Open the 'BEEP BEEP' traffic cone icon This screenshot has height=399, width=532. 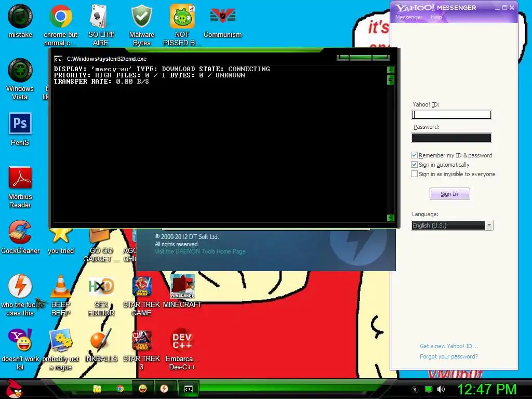60,286
